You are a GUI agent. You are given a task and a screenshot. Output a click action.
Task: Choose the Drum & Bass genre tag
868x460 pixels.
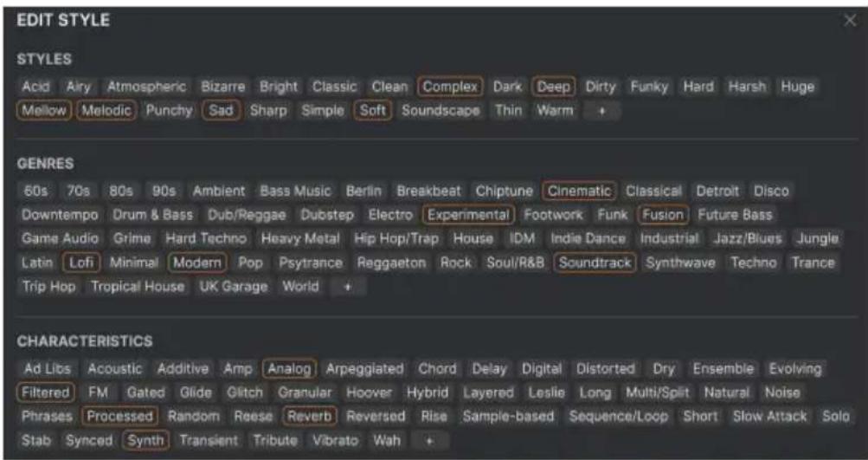153,215
